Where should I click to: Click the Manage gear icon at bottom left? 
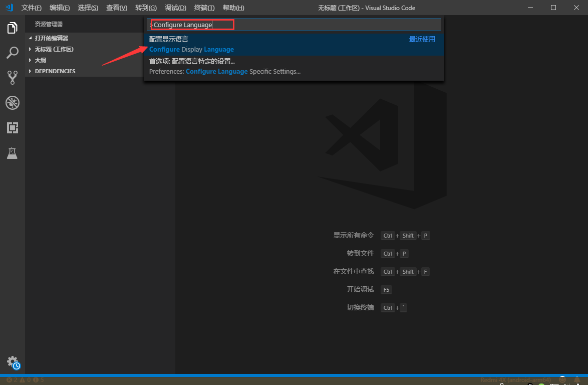tap(13, 362)
